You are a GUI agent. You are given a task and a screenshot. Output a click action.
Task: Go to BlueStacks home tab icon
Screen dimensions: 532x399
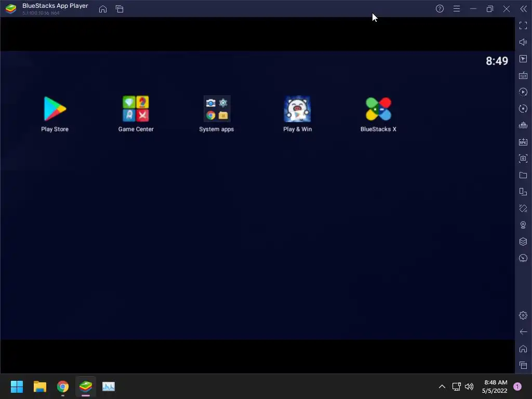tap(103, 9)
